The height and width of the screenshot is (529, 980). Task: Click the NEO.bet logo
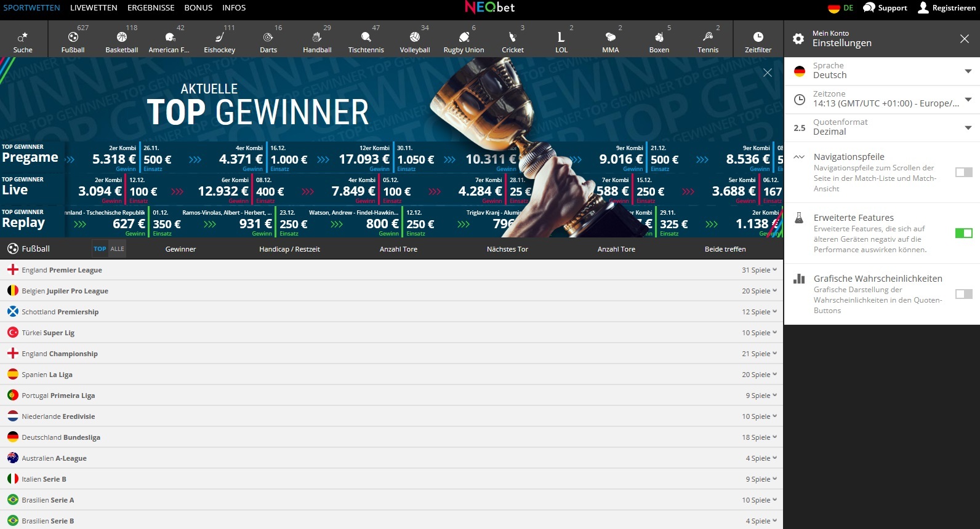489,7
